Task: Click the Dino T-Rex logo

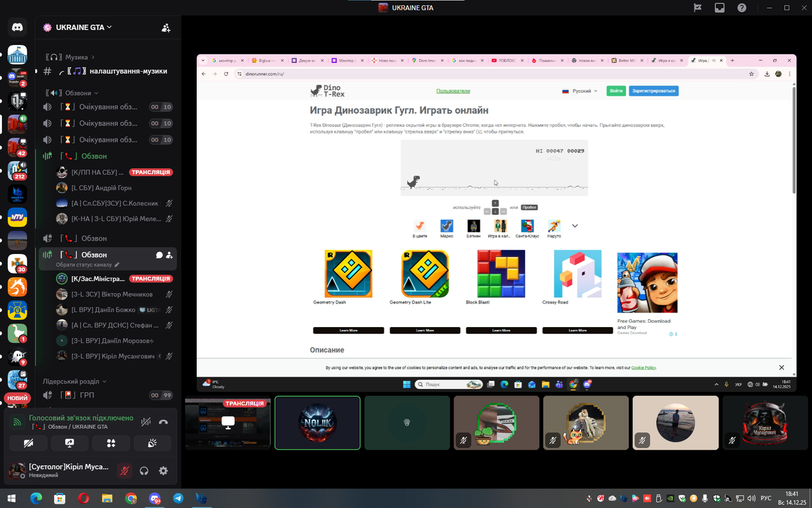Action: click(327, 91)
